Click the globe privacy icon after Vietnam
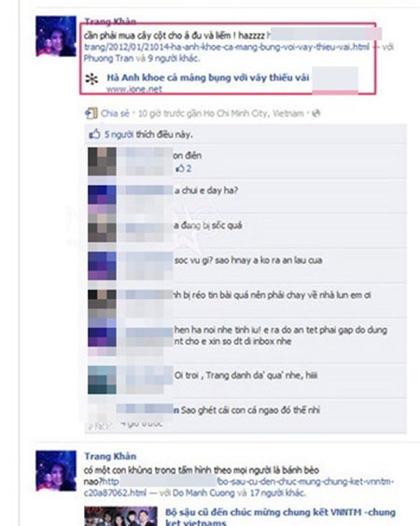Viewport: 420px width, 526px height. coord(315,114)
